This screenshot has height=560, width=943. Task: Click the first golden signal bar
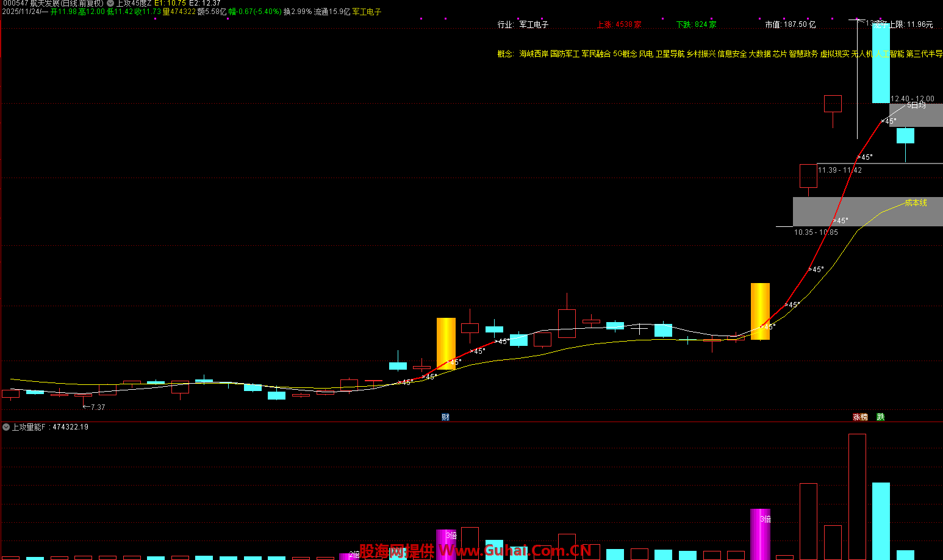[446, 343]
